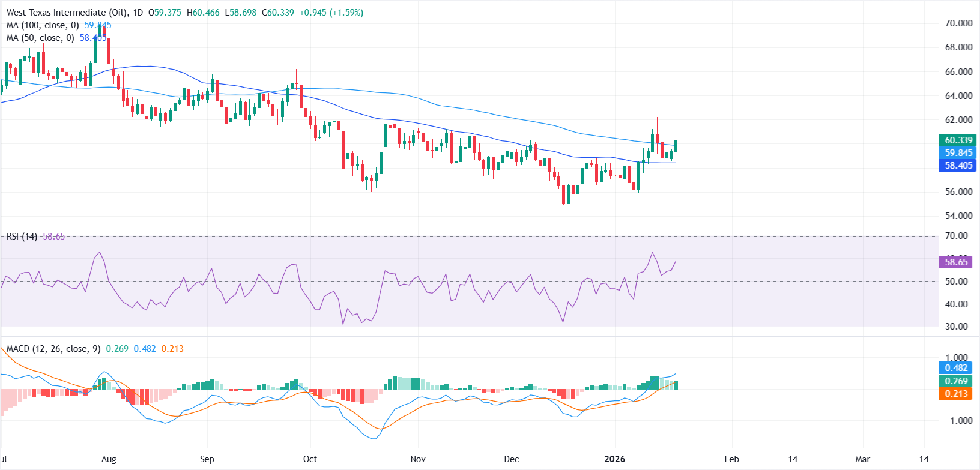Click the dark-blue 58.405 MA price tag
The width and height of the screenshot is (980, 470).
tap(957, 166)
